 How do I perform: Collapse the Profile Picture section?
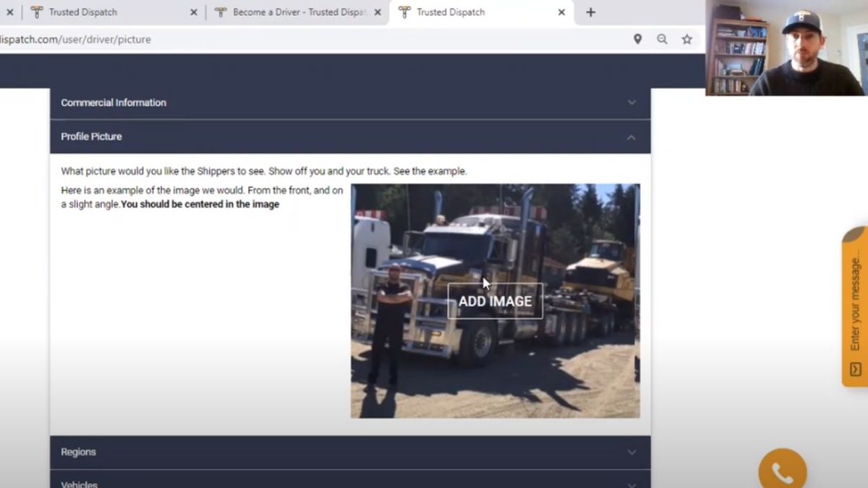click(x=350, y=137)
